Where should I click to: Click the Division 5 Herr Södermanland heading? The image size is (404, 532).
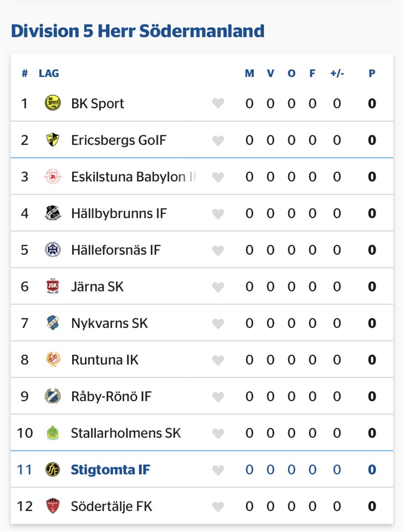(137, 30)
